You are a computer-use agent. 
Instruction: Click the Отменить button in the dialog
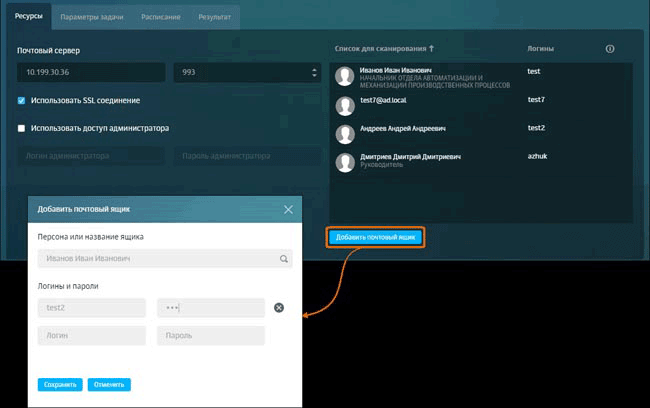pyautogui.click(x=109, y=384)
